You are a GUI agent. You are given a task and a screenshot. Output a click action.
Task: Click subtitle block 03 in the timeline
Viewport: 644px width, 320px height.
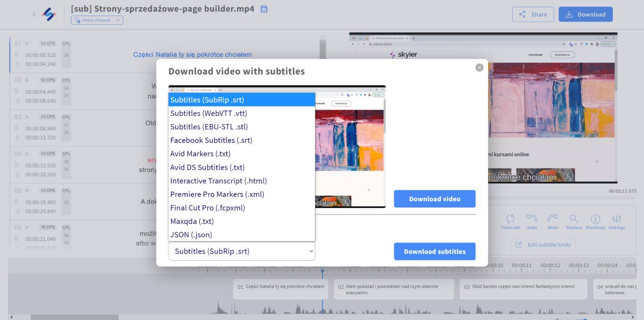(523, 289)
